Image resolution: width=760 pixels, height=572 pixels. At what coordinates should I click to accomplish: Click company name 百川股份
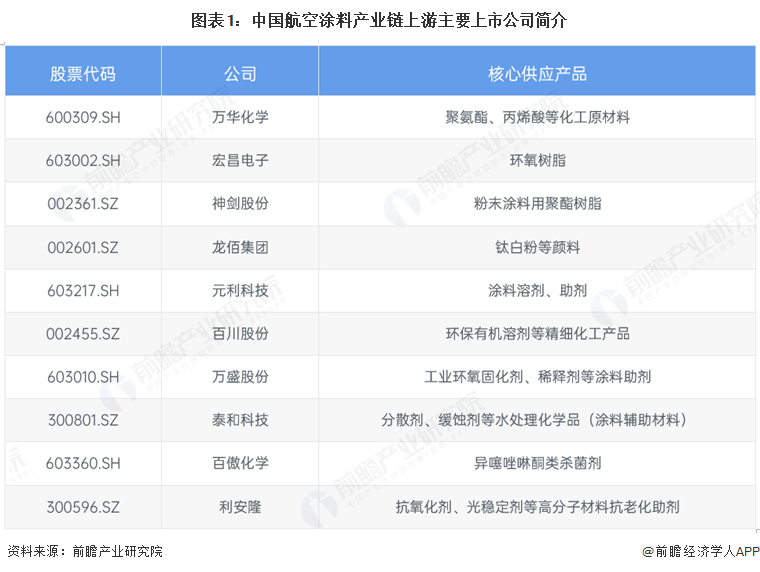click(240, 333)
